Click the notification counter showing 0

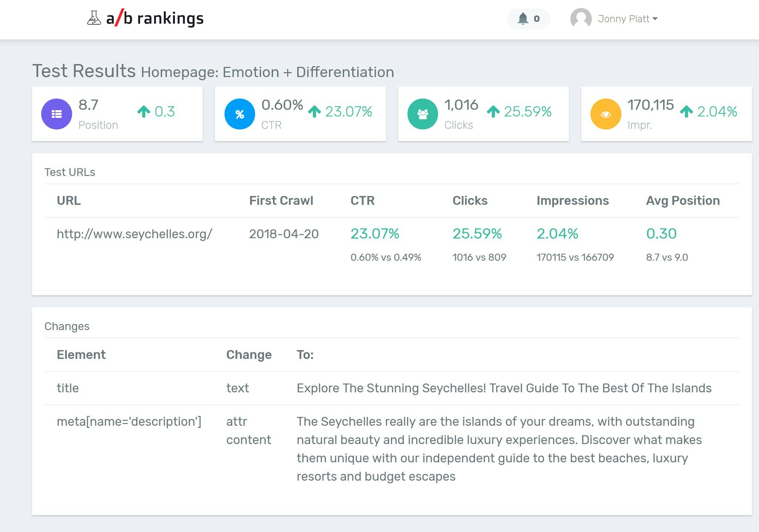(x=536, y=18)
